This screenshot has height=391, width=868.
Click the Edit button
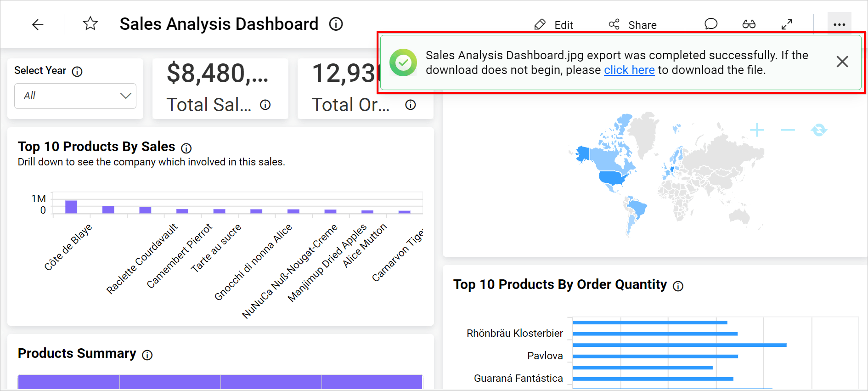click(554, 25)
